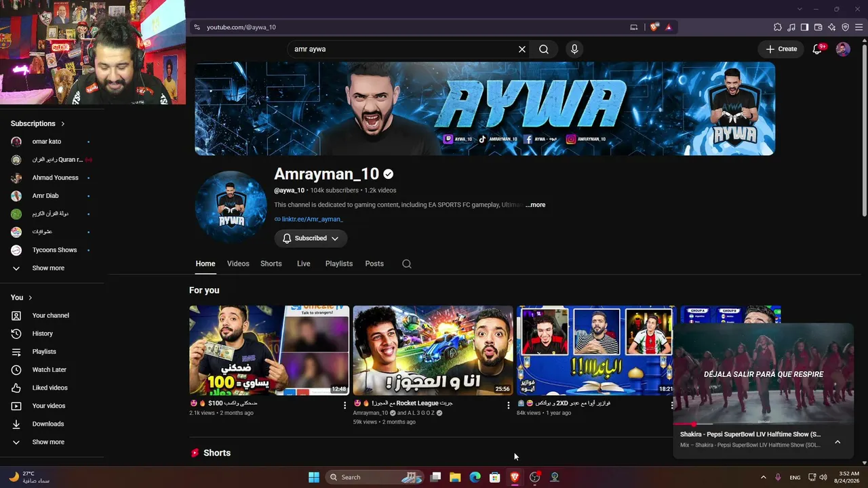868x488 pixels.
Task: Click the Create button
Action: [781, 49]
